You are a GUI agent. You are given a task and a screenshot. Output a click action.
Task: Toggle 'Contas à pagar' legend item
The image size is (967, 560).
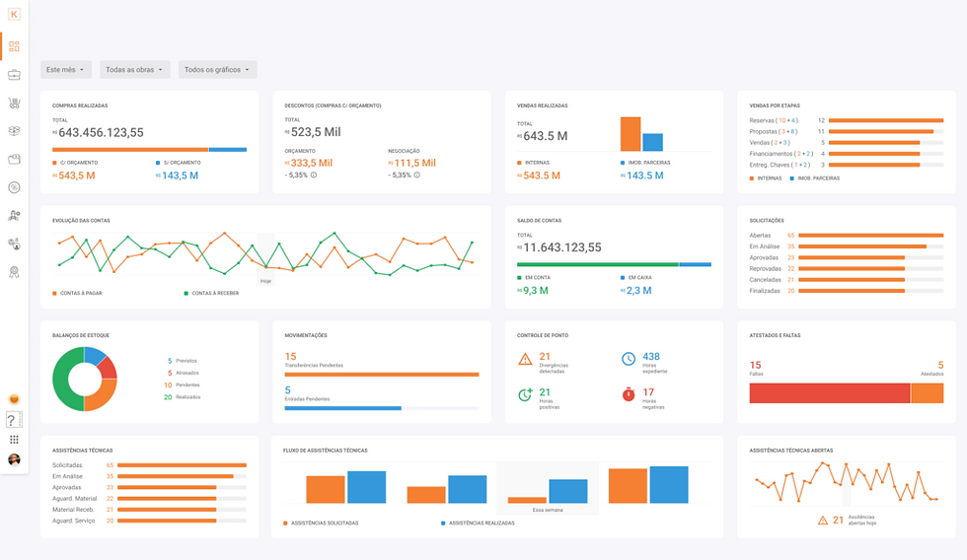(x=77, y=293)
